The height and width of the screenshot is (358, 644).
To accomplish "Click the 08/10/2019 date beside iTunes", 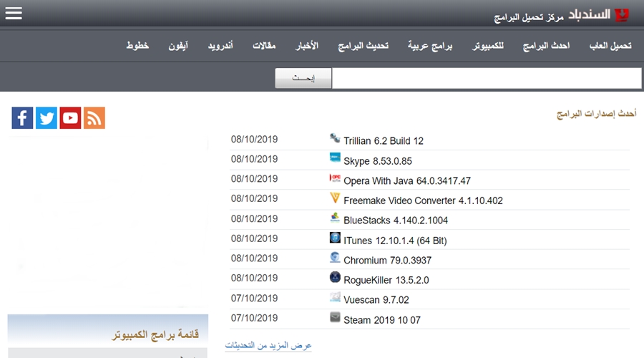I will click(254, 238).
